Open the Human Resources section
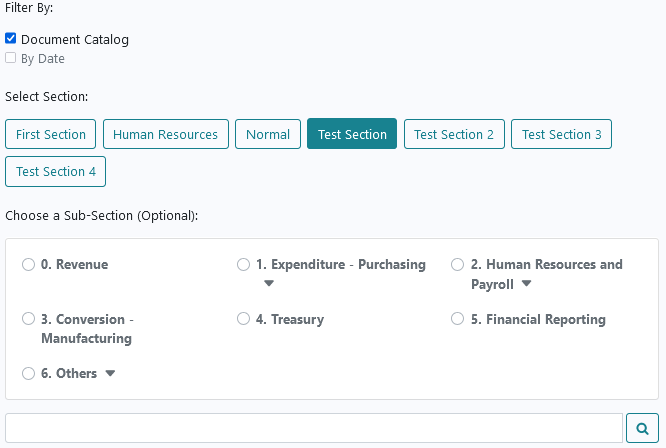The height and width of the screenshot is (448, 666). click(x=166, y=134)
